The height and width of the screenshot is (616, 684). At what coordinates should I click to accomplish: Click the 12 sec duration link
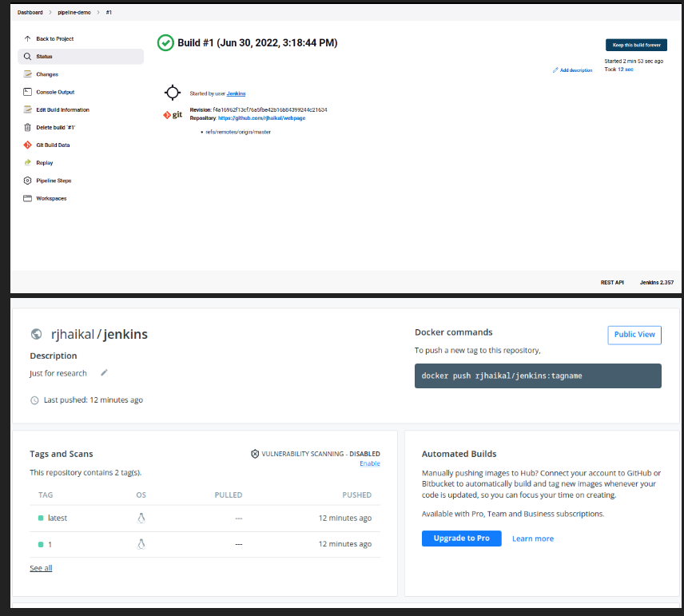pos(626,70)
